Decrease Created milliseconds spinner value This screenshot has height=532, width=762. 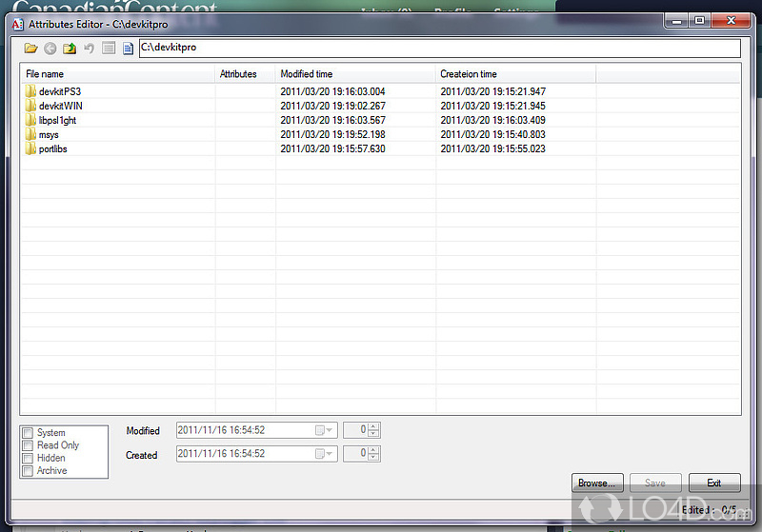point(373,457)
